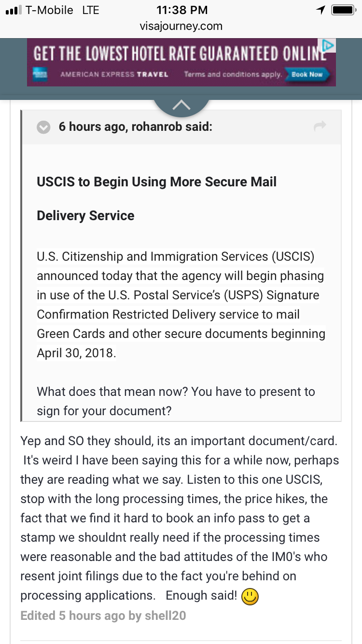This screenshot has height=644, width=362.
Task: Tap the yellow smiley emoji
Action: coord(250,597)
